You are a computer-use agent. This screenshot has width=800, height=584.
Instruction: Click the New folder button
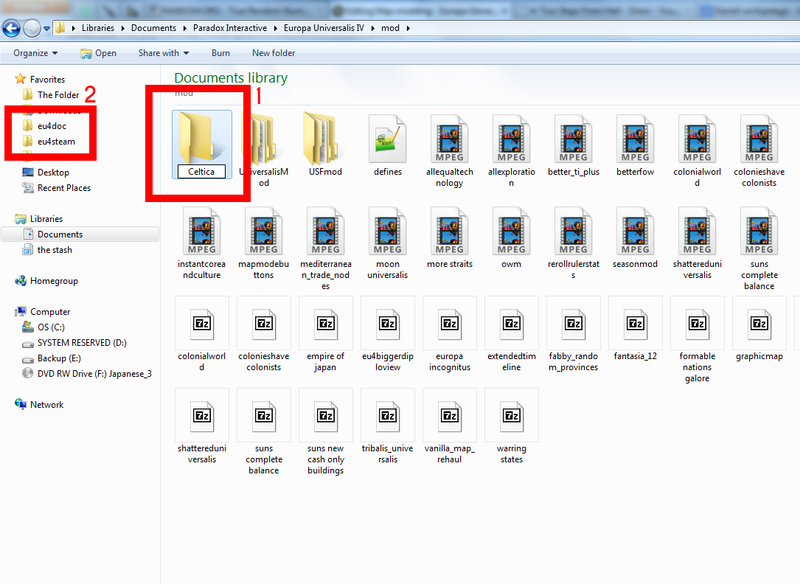[x=272, y=53]
